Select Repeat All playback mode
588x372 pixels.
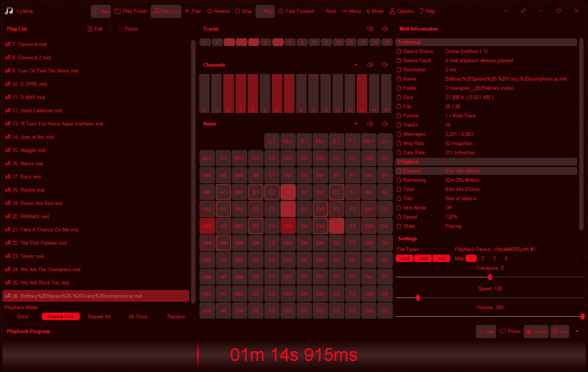[x=99, y=316]
